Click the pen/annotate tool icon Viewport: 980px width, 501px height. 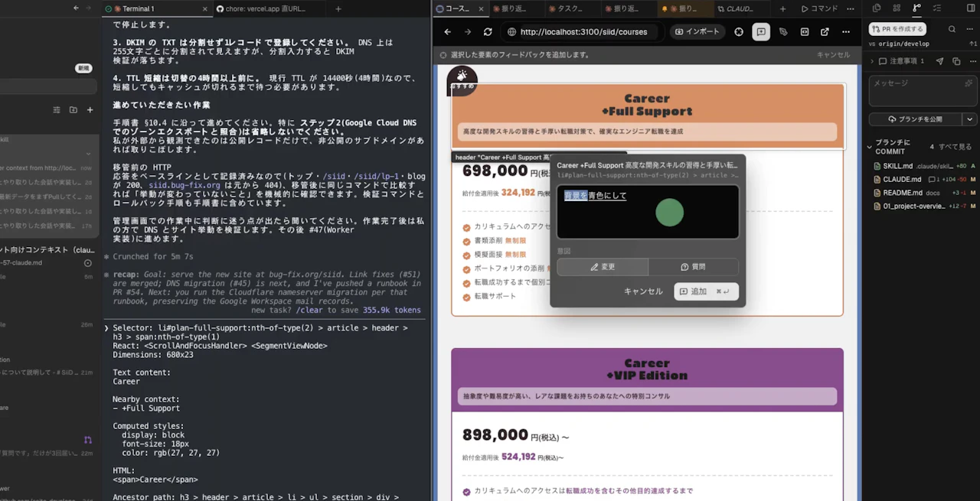tap(783, 32)
